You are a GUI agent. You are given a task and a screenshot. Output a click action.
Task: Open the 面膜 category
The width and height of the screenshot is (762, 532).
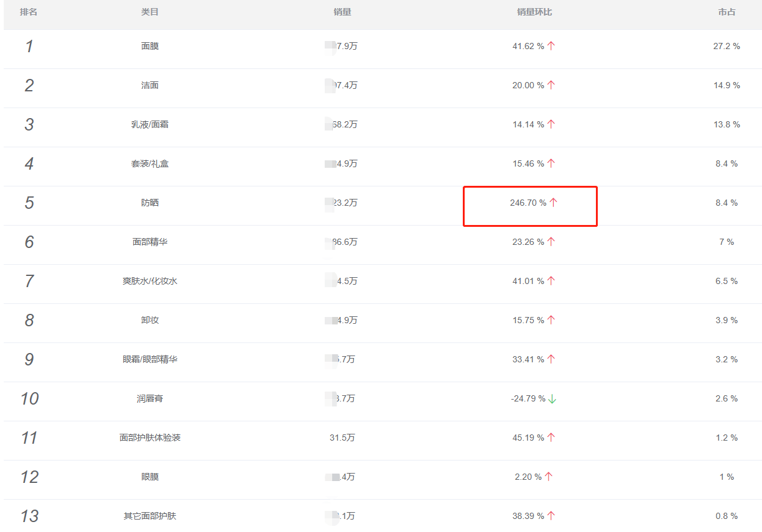(150, 46)
